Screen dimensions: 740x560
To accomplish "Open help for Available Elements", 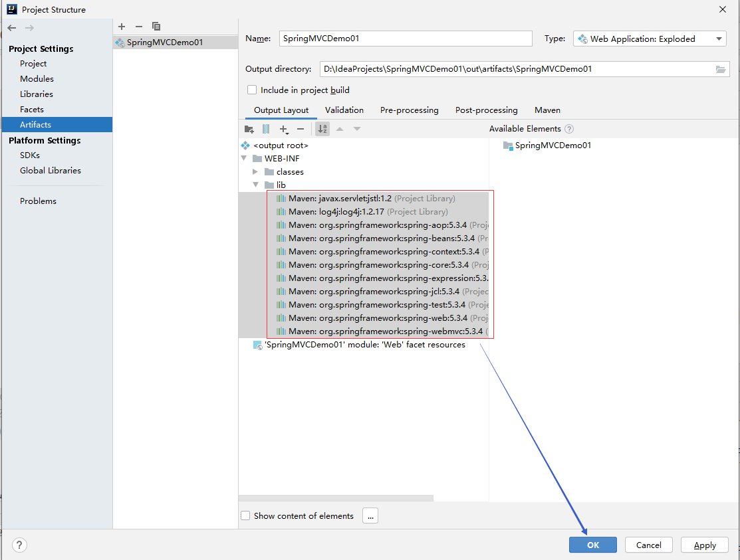I will click(x=569, y=129).
